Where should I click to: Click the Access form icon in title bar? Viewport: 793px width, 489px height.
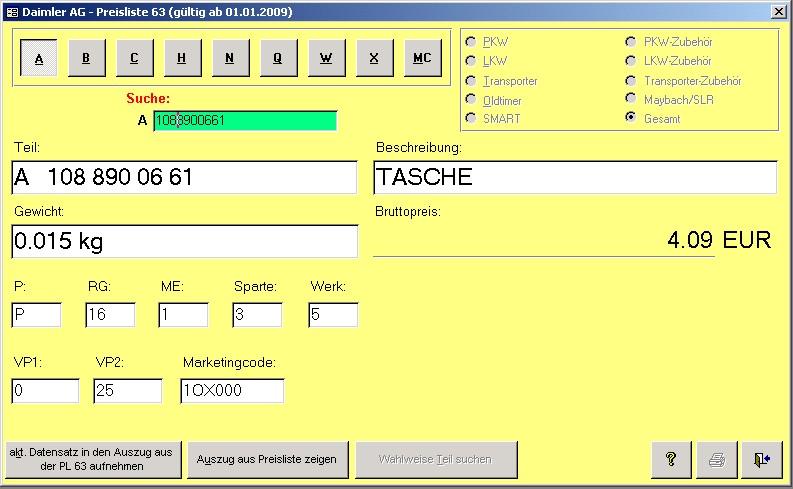coord(12,12)
